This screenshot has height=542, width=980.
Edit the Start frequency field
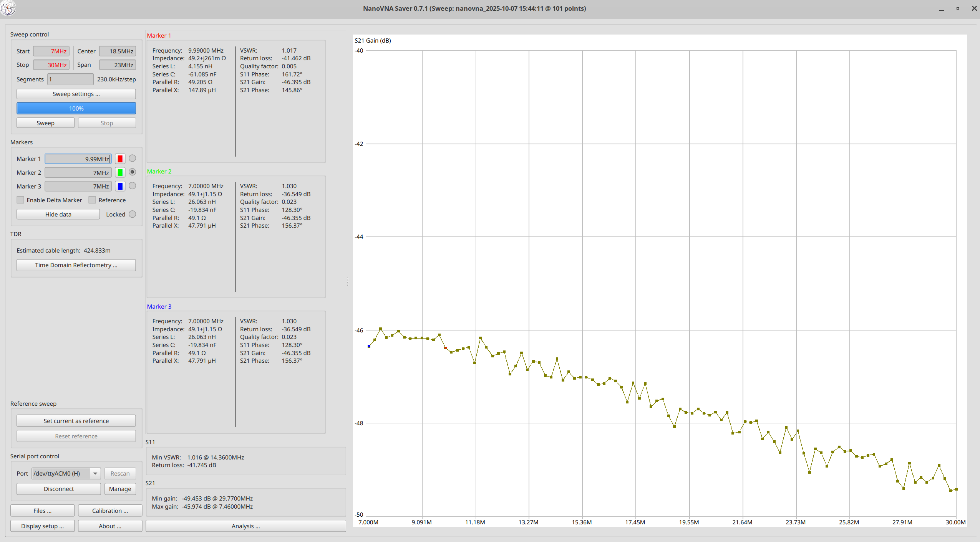coord(51,51)
